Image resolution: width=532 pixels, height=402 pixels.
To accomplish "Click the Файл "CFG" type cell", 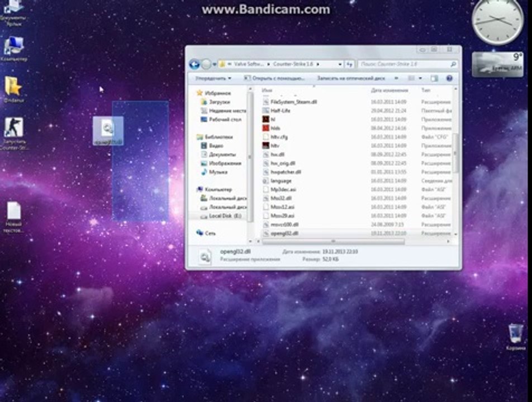I will (x=434, y=137).
